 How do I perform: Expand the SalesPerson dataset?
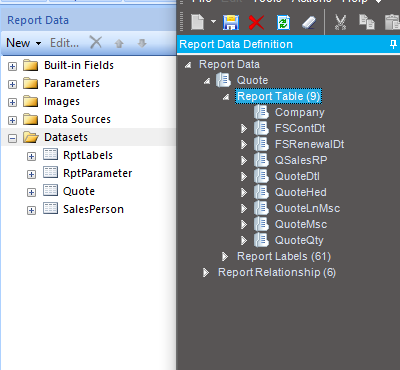[31, 210]
